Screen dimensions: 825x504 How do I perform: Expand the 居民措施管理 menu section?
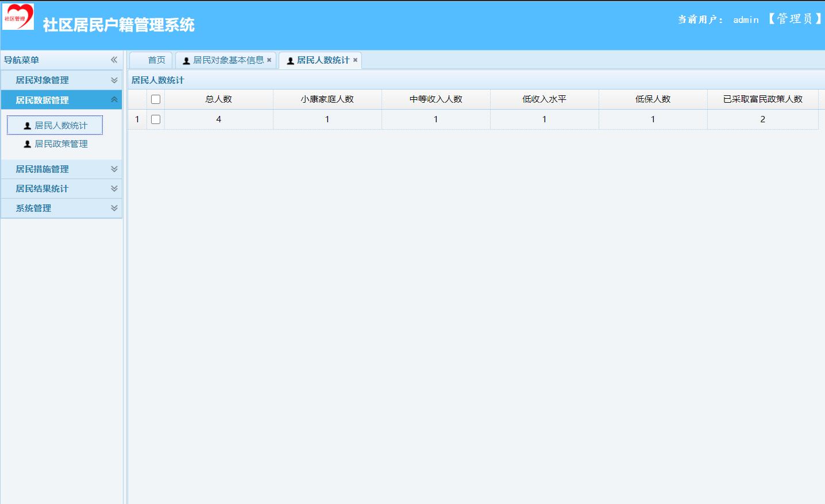click(61, 169)
